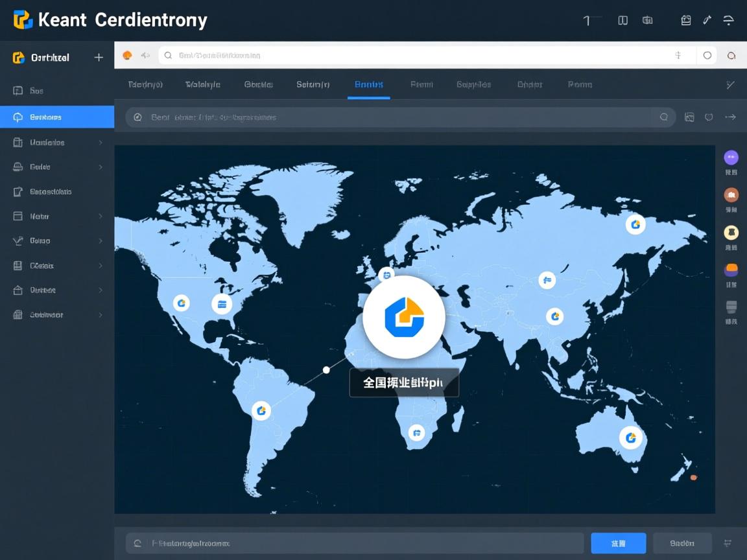
Task: Click the brown round icon in right panel
Action: pos(731,195)
